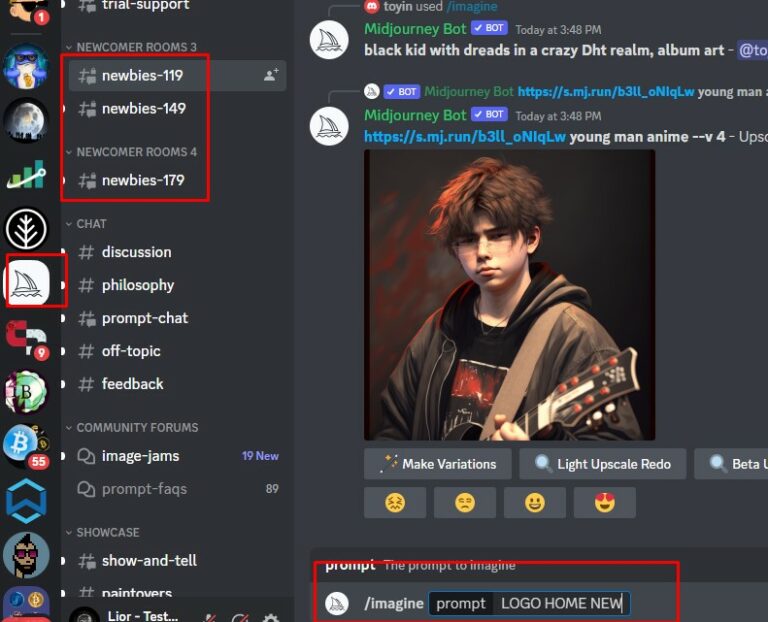Viewport: 768px width, 622px height.
Task: Open the Midjourney sailboat server icon
Action: (x=26, y=283)
